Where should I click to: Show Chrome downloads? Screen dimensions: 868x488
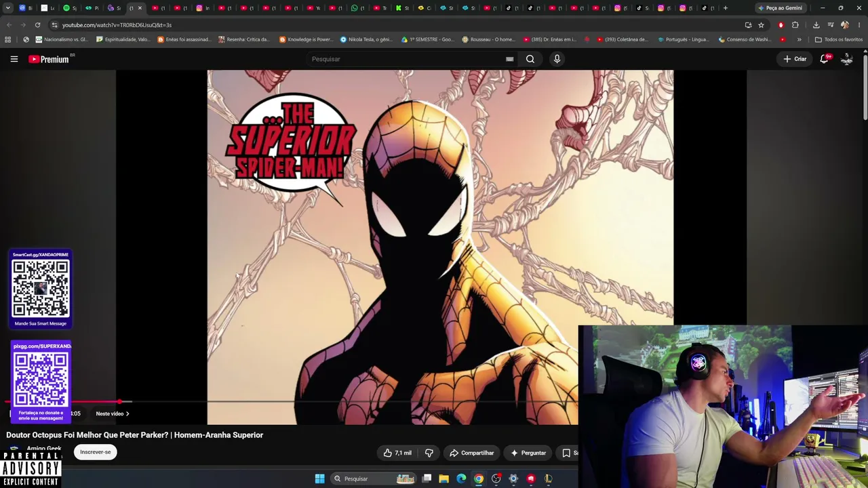click(816, 25)
